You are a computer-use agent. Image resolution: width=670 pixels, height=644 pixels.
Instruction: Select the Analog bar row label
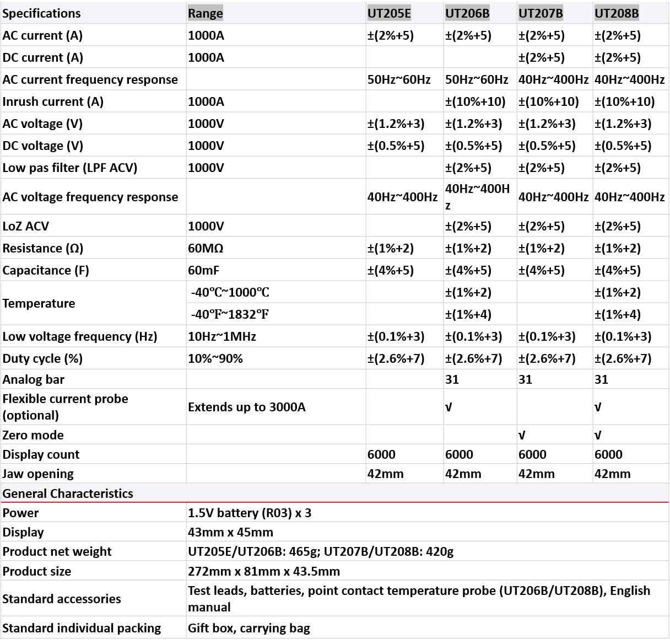click(34, 379)
